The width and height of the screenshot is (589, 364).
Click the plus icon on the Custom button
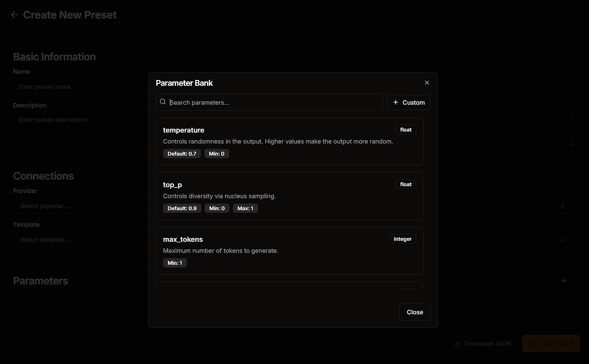[396, 102]
